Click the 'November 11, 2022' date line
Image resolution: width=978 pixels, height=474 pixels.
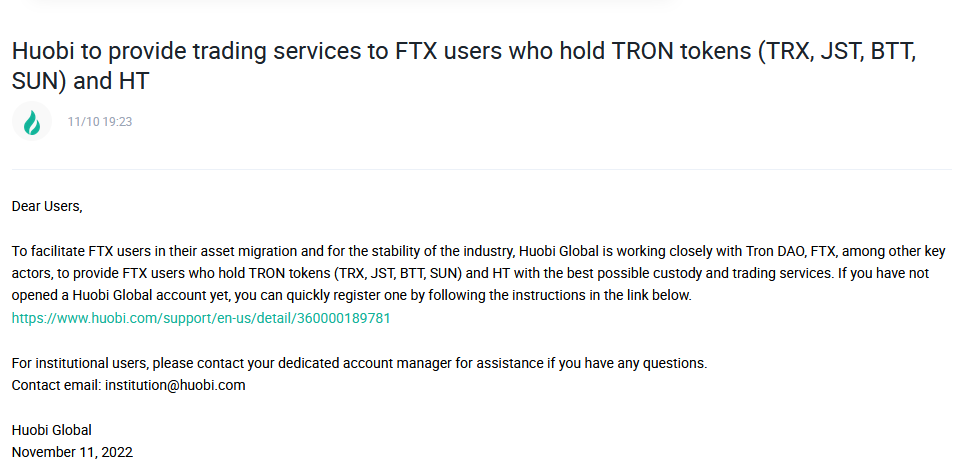tap(72, 452)
